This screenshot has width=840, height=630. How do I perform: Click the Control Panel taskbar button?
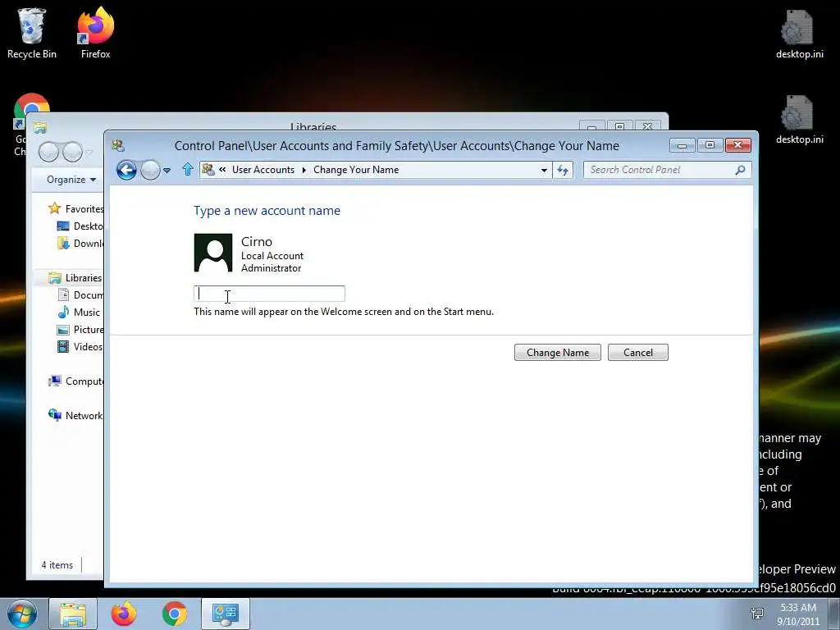[225, 614]
